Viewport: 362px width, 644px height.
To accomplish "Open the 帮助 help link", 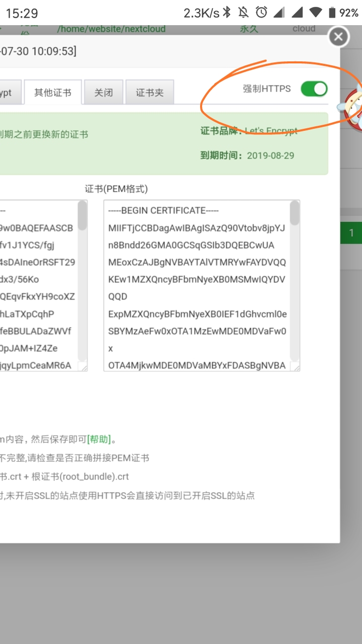I will pyautogui.click(x=99, y=439).
